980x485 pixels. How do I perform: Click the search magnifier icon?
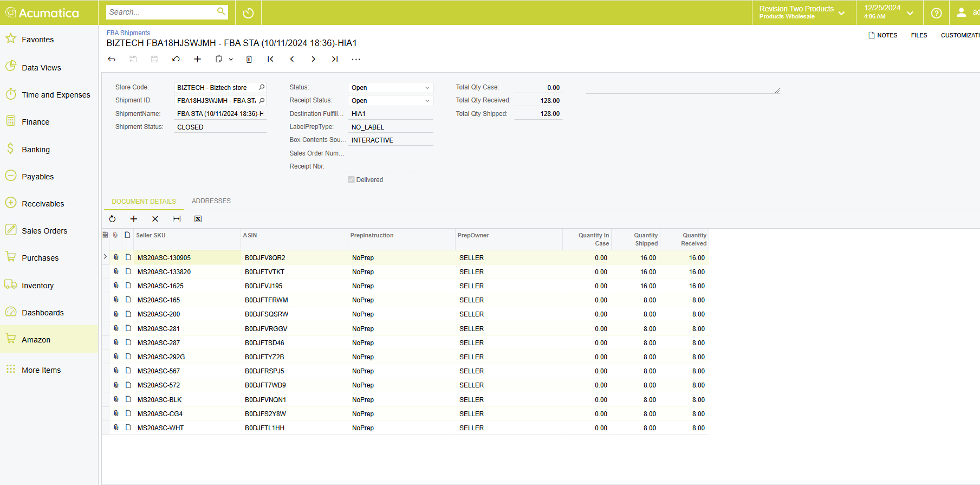pos(221,11)
